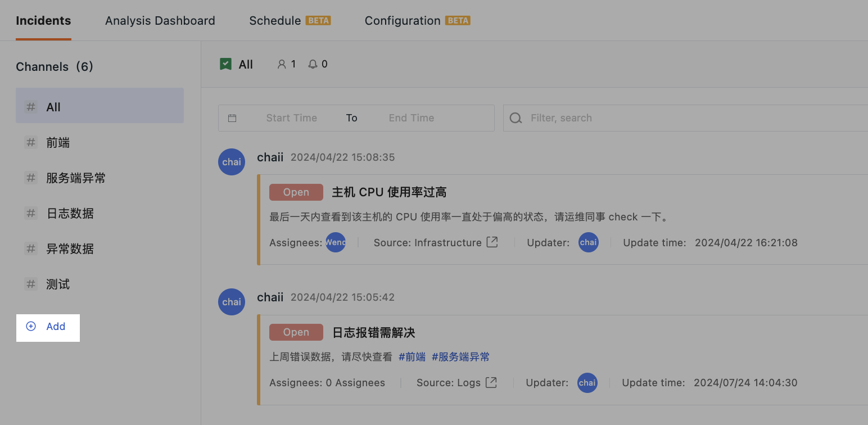Click Open status badge on 日志报错需解决

click(296, 332)
